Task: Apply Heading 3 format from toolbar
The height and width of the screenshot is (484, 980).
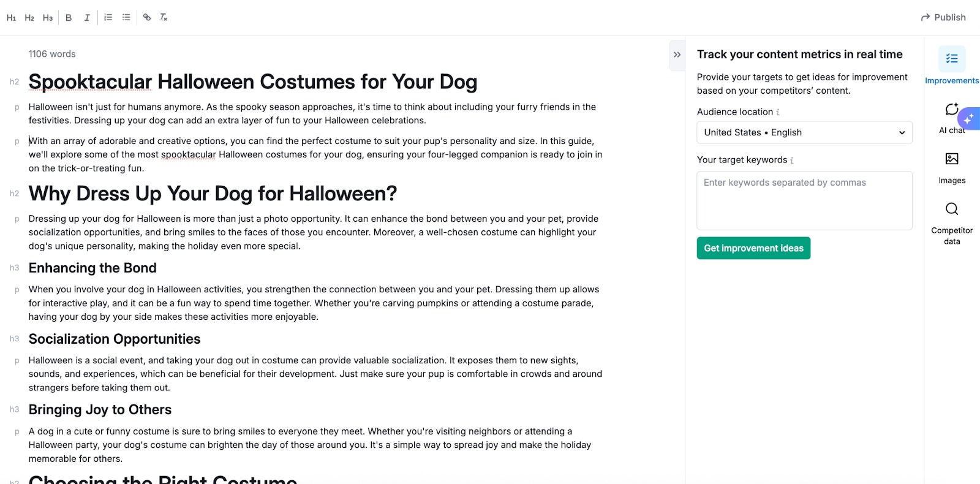Action: (x=48, y=18)
